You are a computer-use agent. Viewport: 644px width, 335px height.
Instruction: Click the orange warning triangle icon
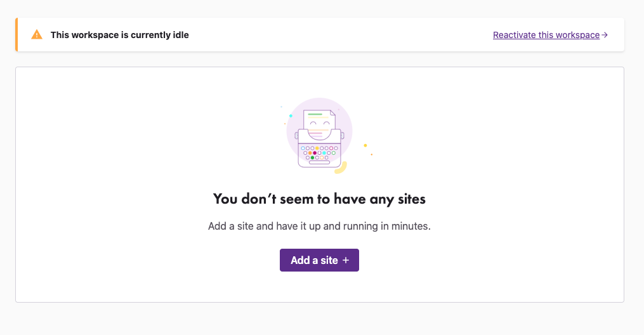click(37, 35)
